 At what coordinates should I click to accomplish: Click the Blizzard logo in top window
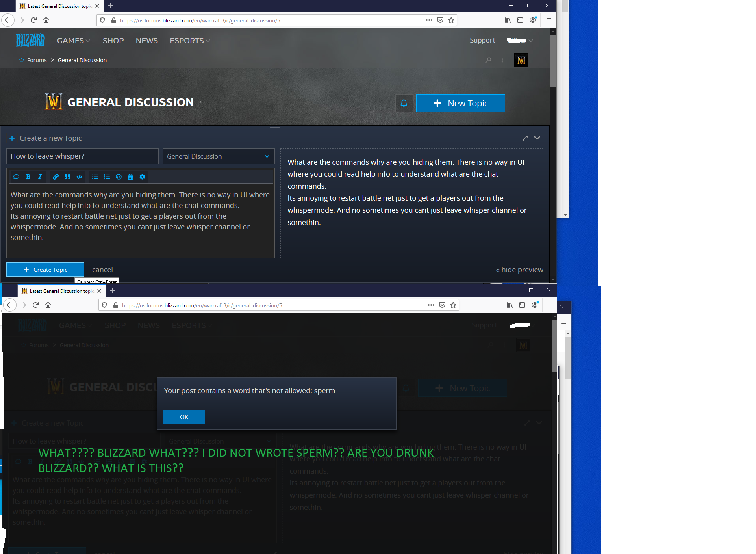pos(30,40)
